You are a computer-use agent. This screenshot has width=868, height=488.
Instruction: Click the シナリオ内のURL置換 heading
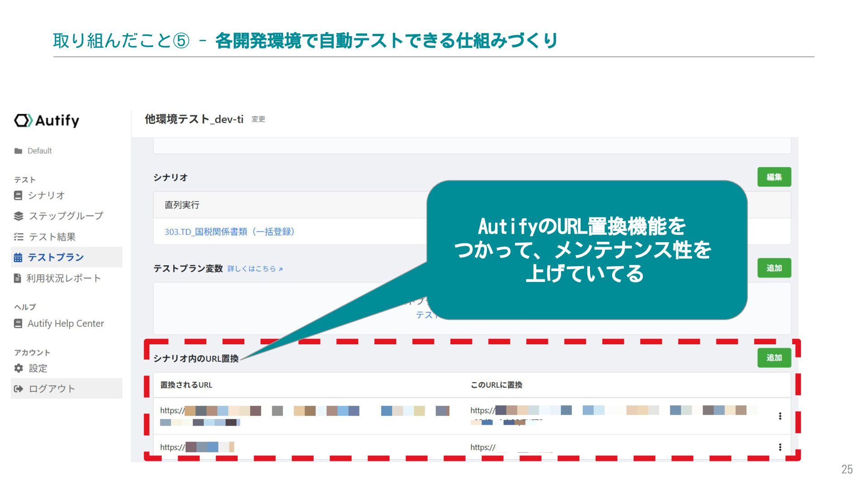196,359
